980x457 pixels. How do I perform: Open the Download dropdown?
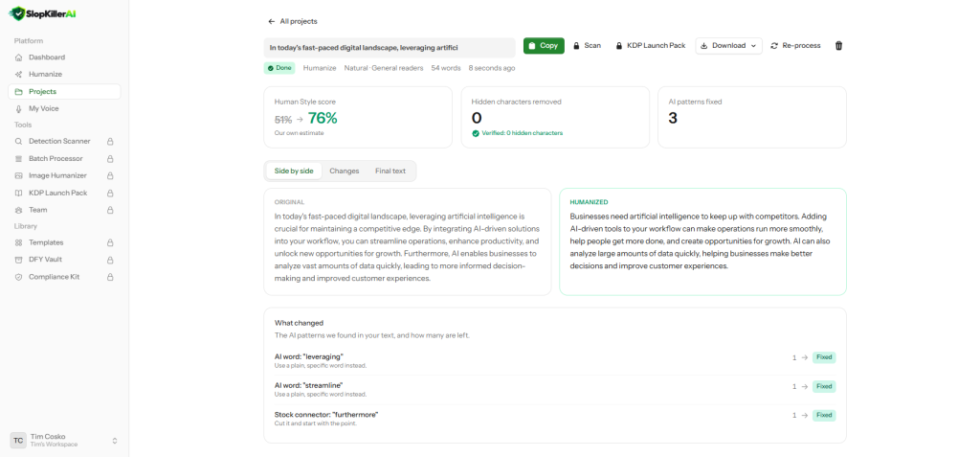tap(728, 46)
